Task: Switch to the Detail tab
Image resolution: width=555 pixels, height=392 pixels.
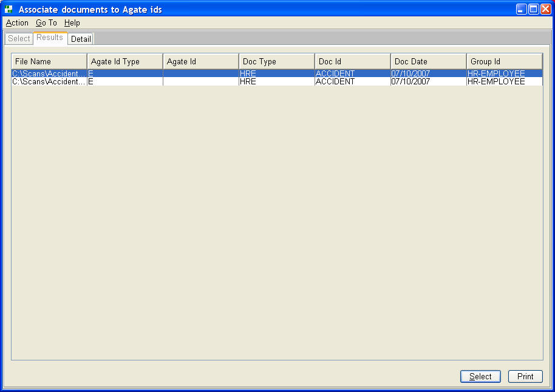Action: coord(81,39)
